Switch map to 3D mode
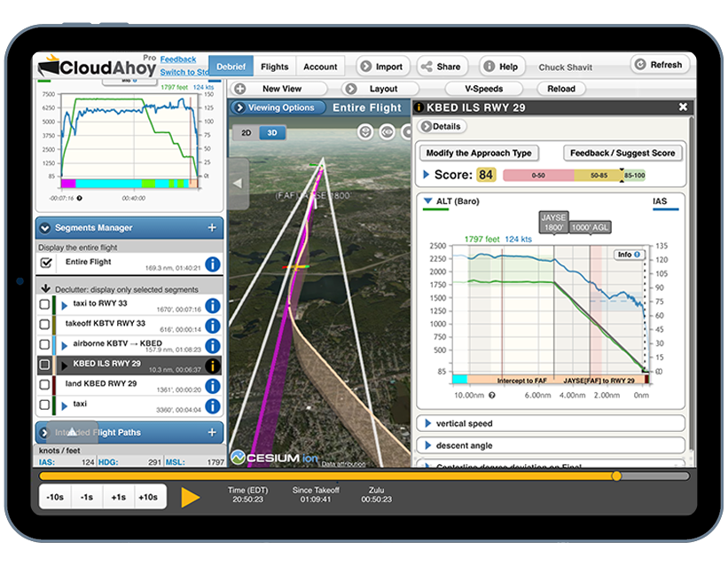728x566 pixels. [x=272, y=133]
